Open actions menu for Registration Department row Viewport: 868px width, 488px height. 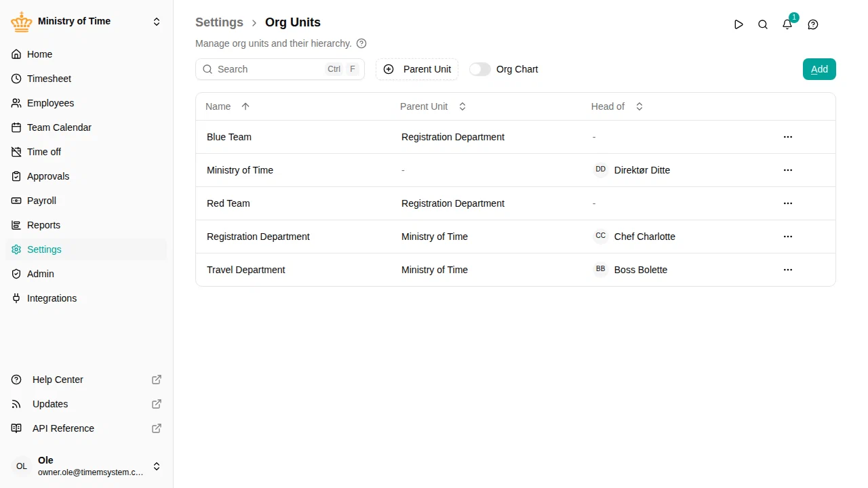(788, 237)
